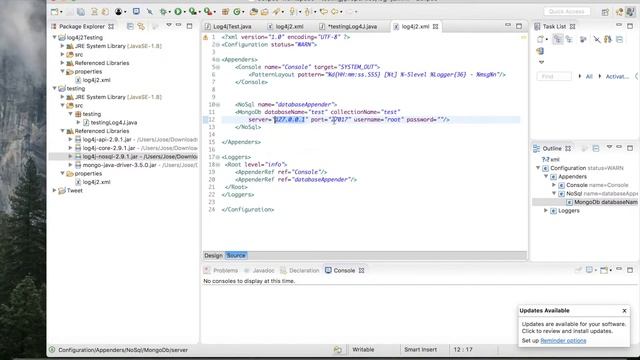This screenshot has height=360, width=640.
Task: Collapse the log4j2Testing project node
Action: coord(54,37)
